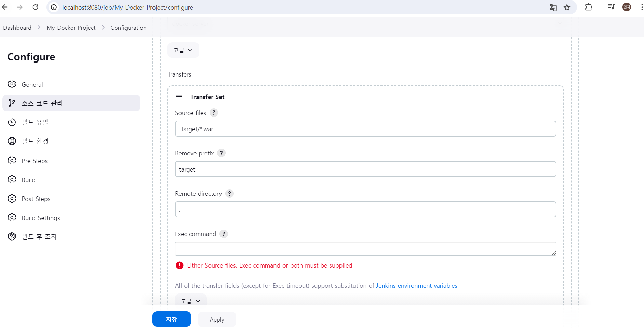This screenshot has width=644, height=328.
Task: Click the Source files help question icon
Action: tap(214, 113)
